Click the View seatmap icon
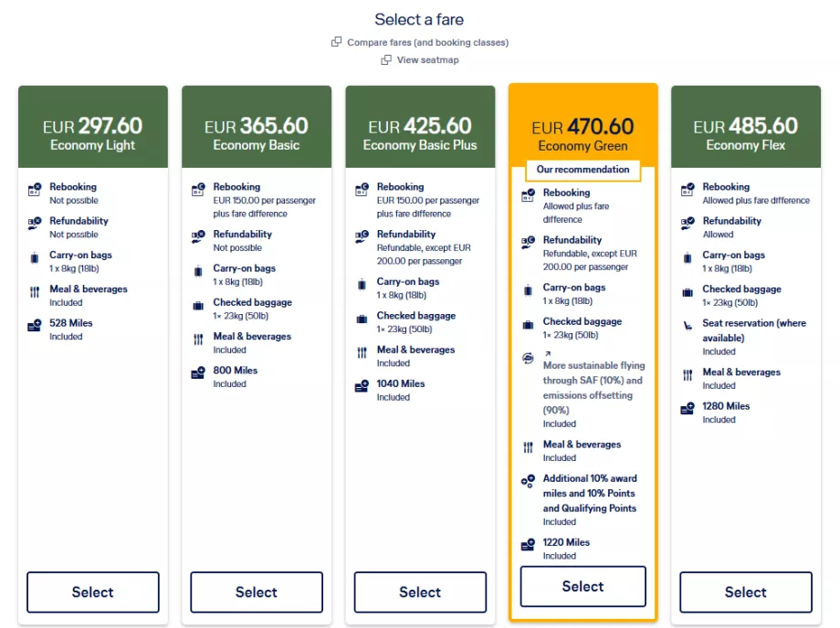The height and width of the screenshot is (628, 840). point(386,60)
